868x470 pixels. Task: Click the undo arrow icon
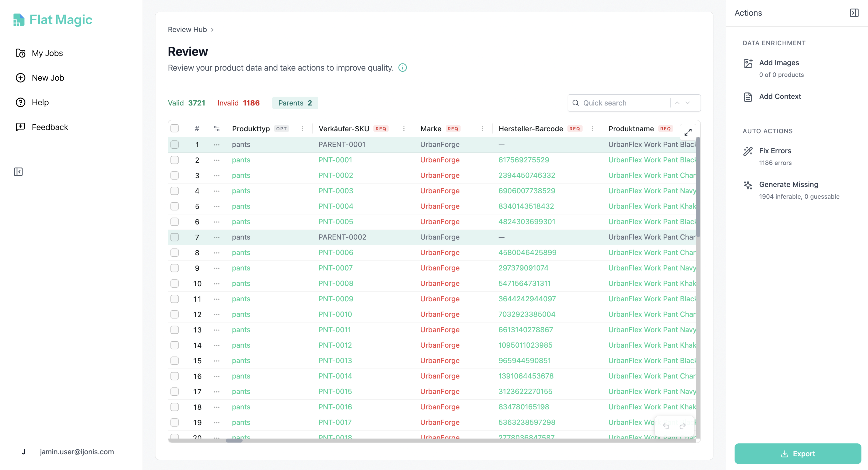click(x=667, y=426)
